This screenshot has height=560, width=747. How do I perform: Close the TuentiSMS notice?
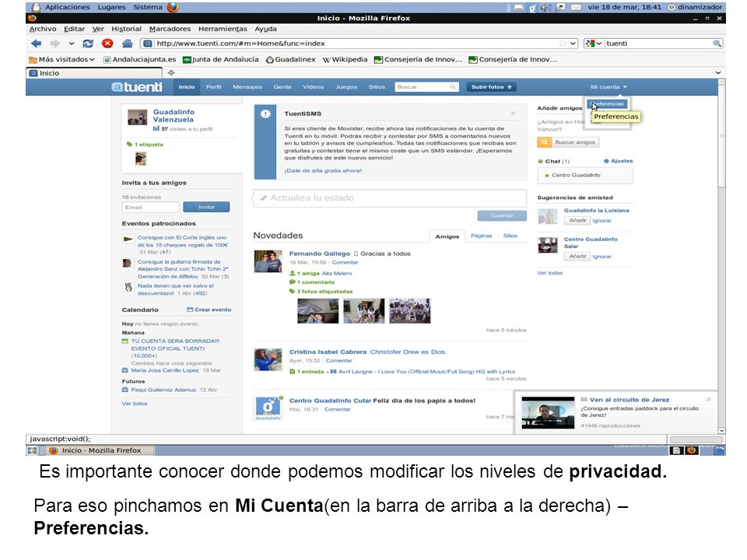point(513,113)
